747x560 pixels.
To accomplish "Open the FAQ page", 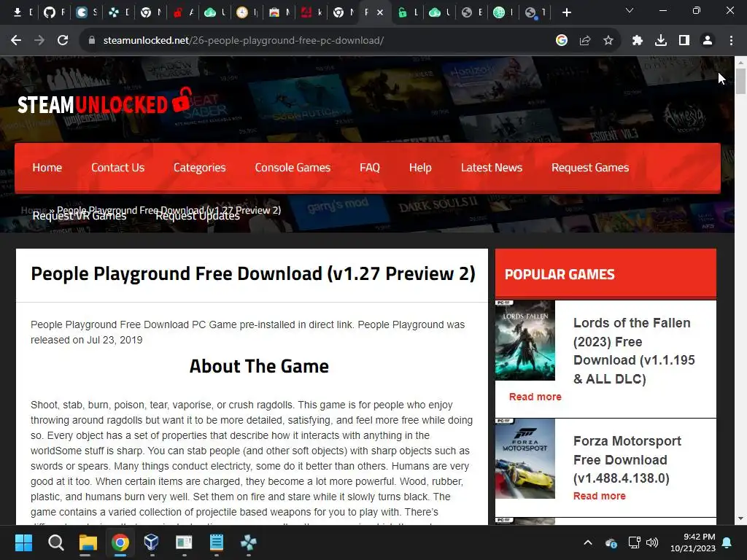I will click(x=370, y=168).
